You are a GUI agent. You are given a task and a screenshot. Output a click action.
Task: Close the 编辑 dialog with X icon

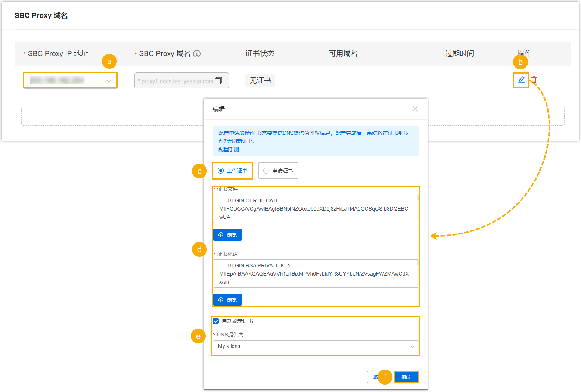tap(415, 109)
